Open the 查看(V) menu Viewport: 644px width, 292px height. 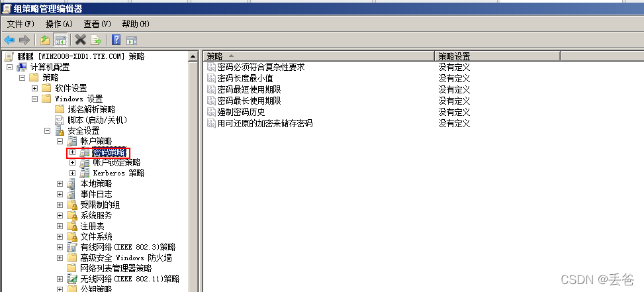click(x=97, y=24)
